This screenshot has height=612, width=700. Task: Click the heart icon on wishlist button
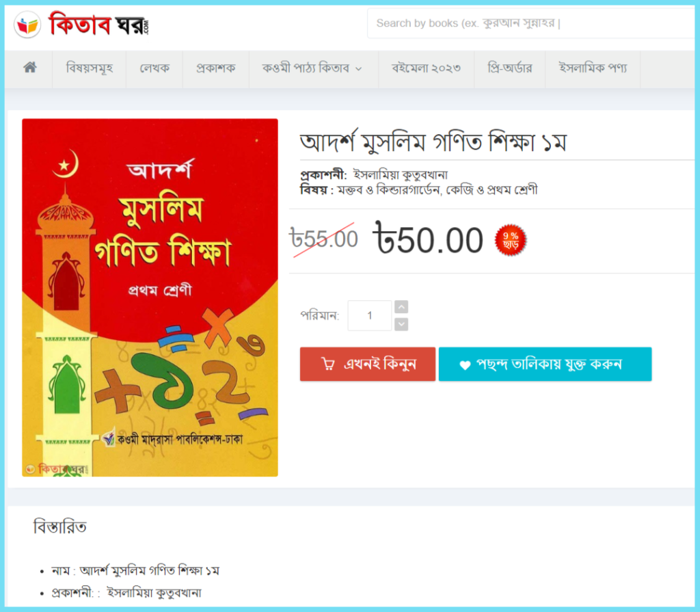[x=465, y=365]
